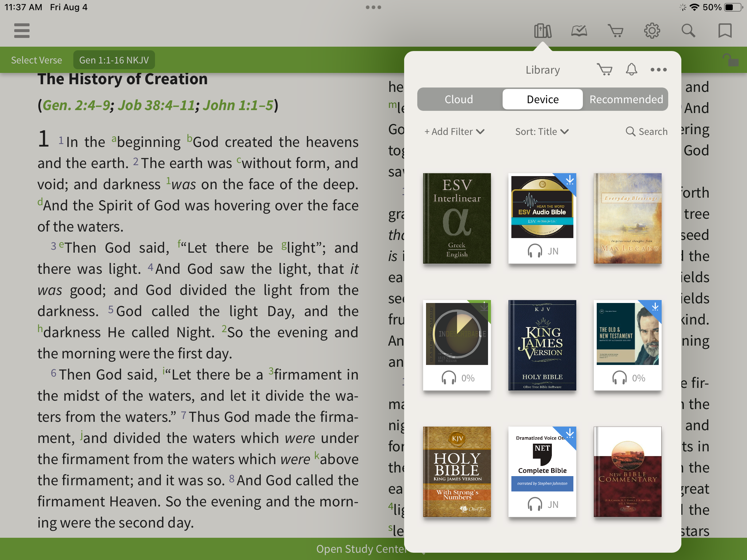Tap the Wi-Fi status icon
Image resolution: width=747 pixels, height=560 pixels.
[x=694, y=7]
